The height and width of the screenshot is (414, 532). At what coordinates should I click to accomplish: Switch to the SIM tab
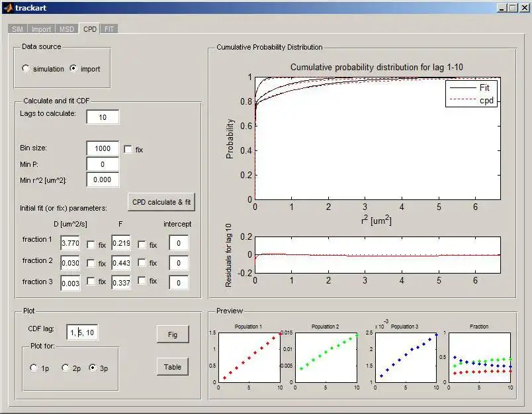[x=18, y=29]
